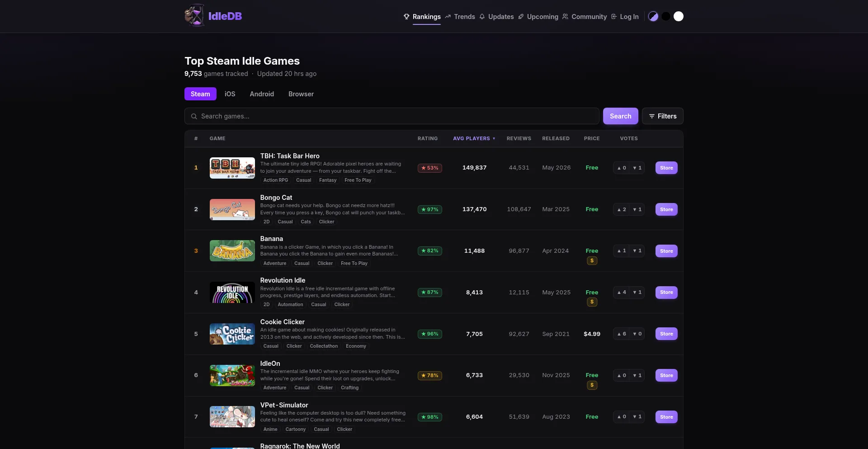Viewport: 868px width, 449px height.
Task: Open the Cookie Clicker thumbnail image
Action: [x=232, y=334]
